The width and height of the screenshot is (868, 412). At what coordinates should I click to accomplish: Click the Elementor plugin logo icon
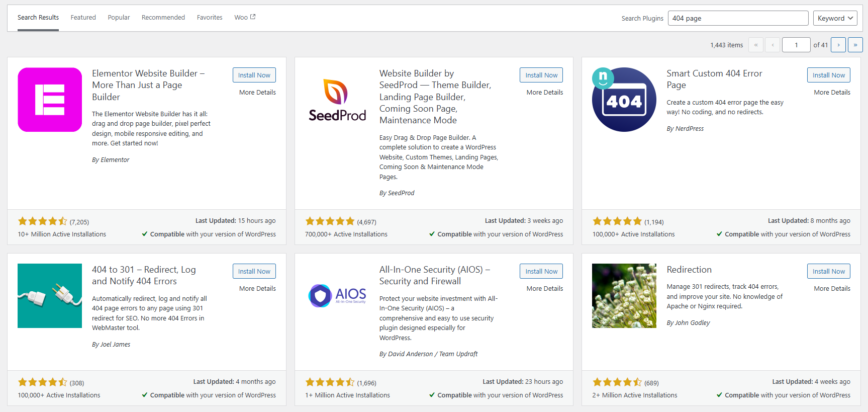pyautogui.click(x=50, y=100)
